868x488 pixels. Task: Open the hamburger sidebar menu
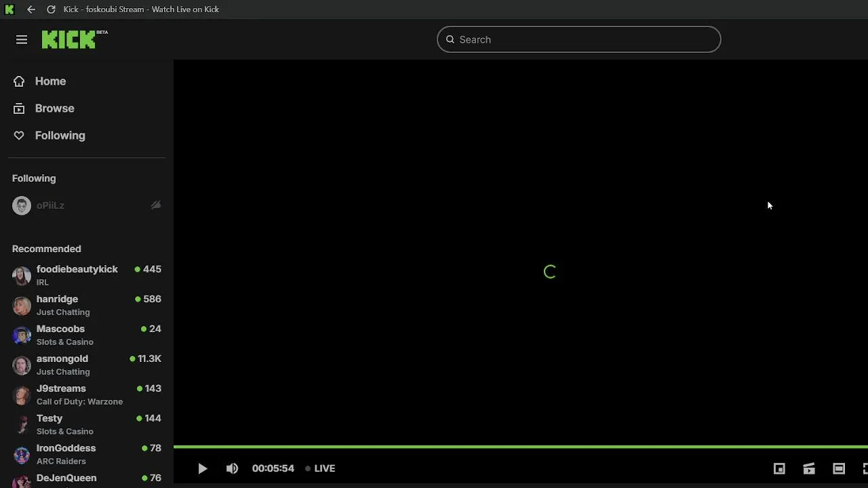(x=22, y=40)
